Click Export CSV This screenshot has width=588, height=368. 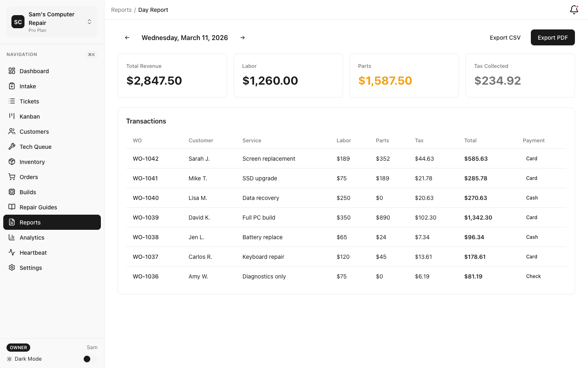pyautogui.click(x=505, y=37)
